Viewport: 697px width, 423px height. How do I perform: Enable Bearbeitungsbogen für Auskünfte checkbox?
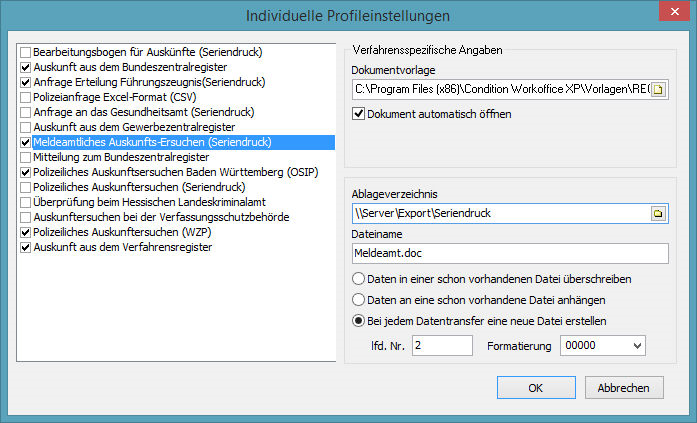[26, 50]
